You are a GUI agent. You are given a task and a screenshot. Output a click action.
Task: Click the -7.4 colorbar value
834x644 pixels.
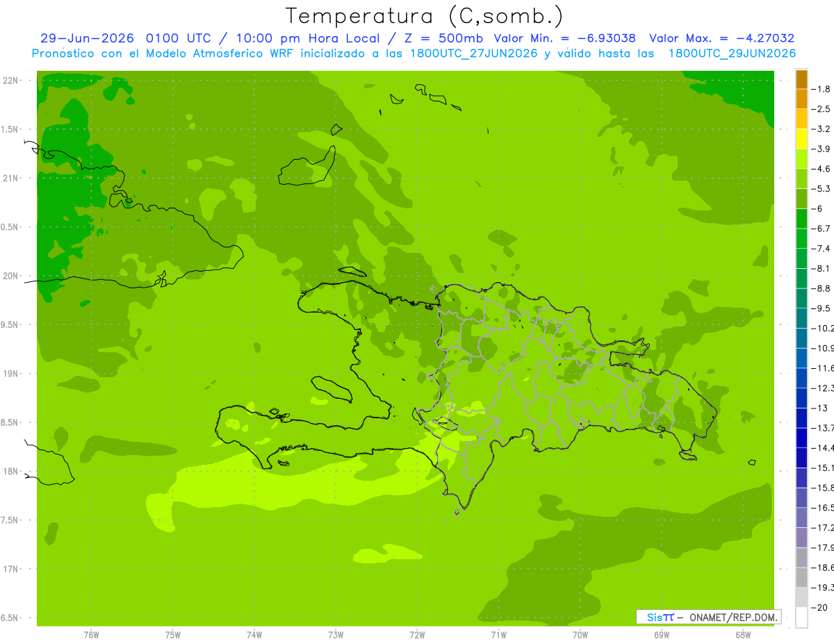coord(821,249)
